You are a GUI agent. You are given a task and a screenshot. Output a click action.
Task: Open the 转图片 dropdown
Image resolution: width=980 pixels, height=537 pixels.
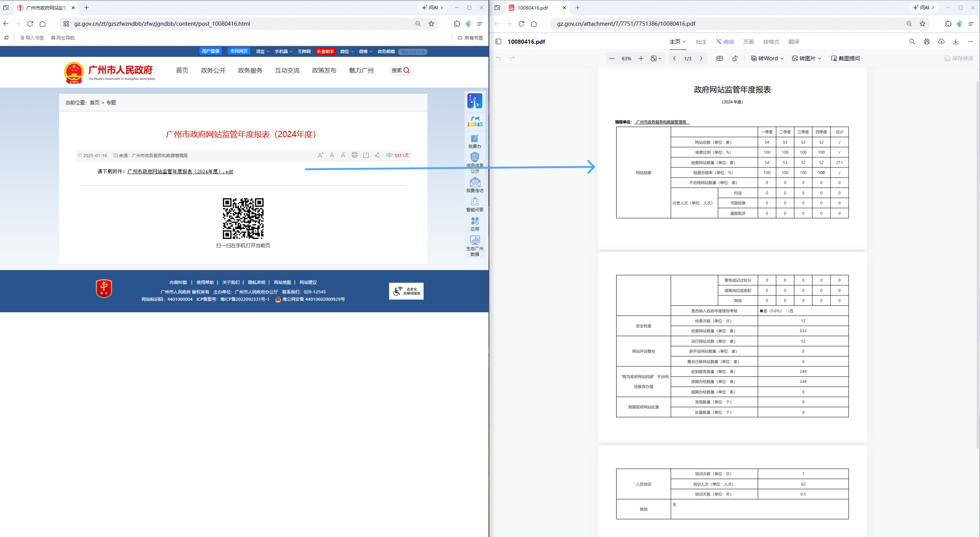tap(806, 58)
